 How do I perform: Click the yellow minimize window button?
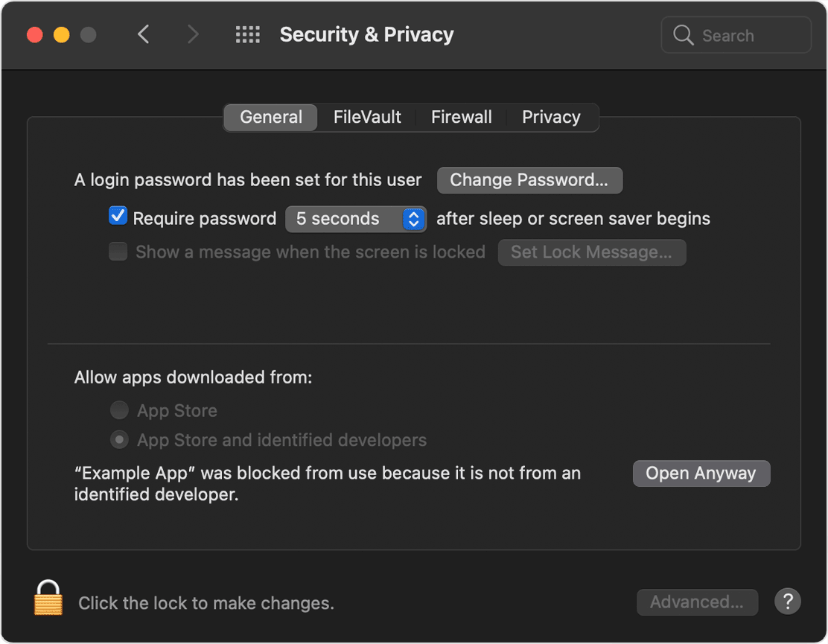[62, 35]
